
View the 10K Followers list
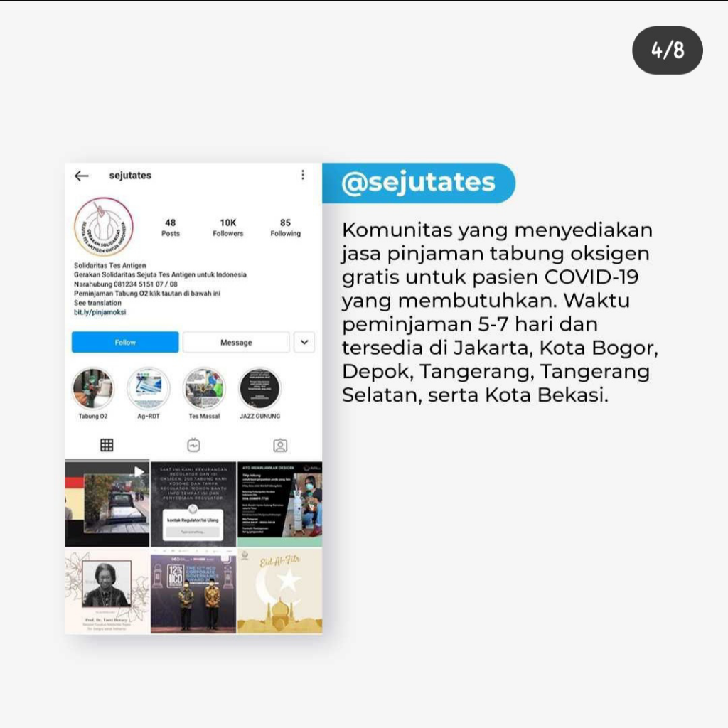coord(228,227)
